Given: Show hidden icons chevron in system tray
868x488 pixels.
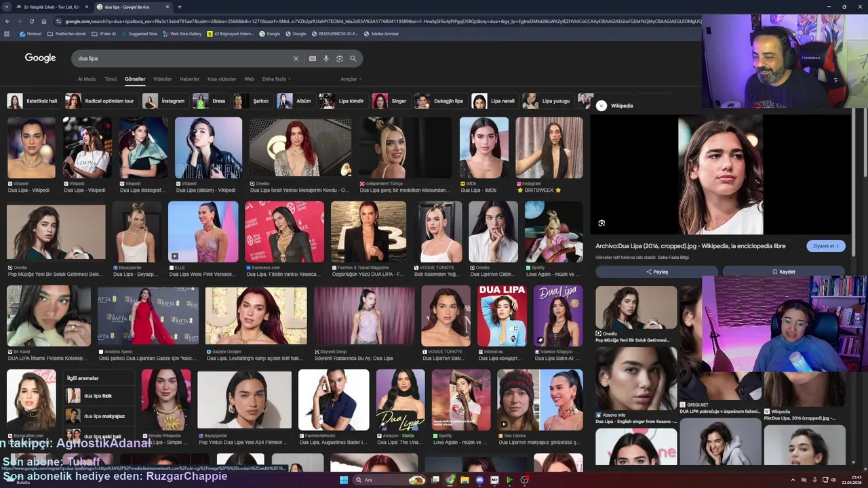Looking at the screenshot, I should (x=793, y=480).
